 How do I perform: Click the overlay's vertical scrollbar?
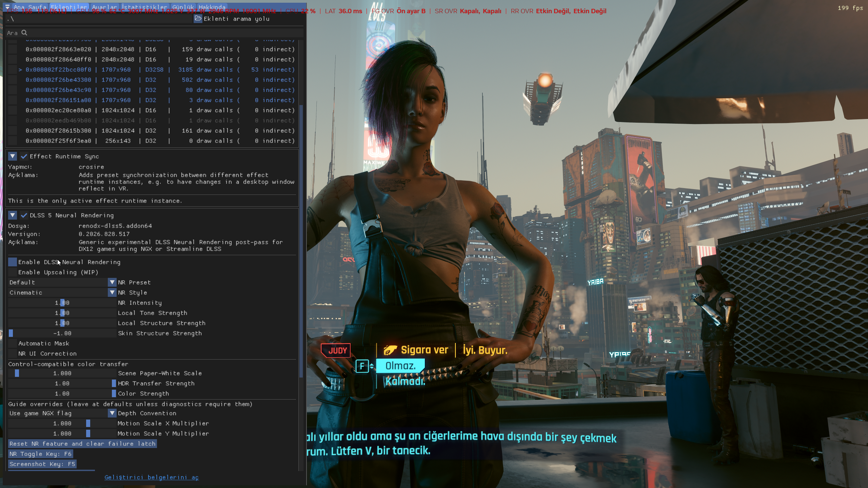pyautogui.click(x=301, y=241)
